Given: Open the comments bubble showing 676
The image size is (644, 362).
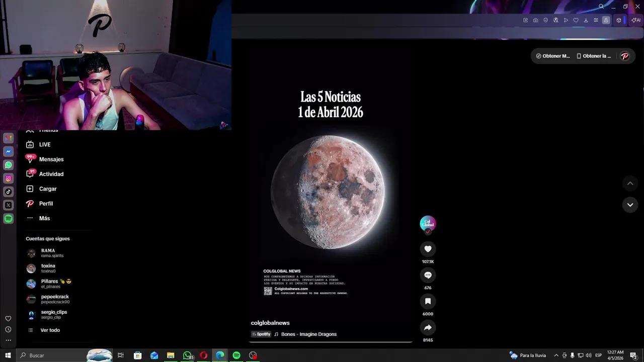Looking at the screenshot, I should [428, 275].
